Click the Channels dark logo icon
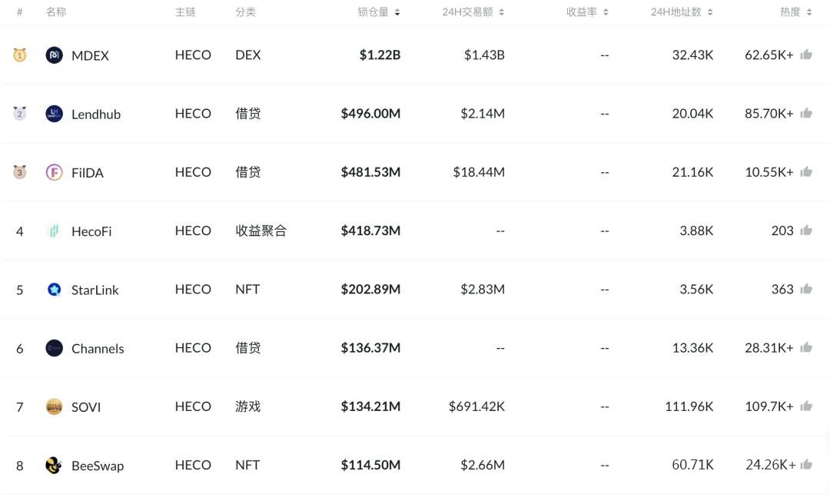The image size is (830, 504). (54, 348)
